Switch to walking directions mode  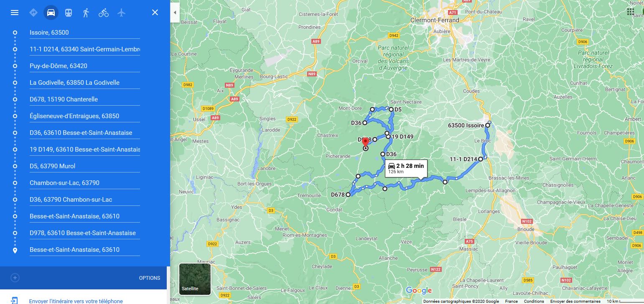pos(86,13)
